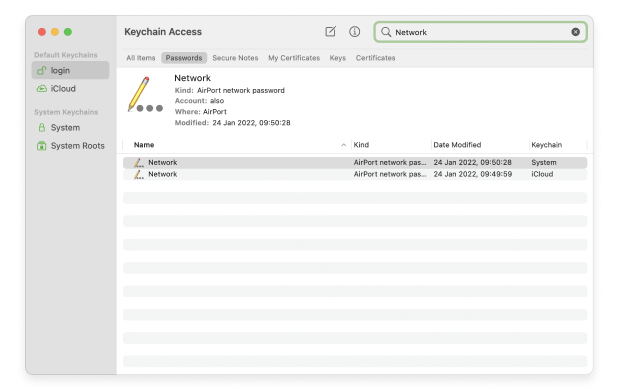Switch to the Secure Notes tab

click(235, 58)
